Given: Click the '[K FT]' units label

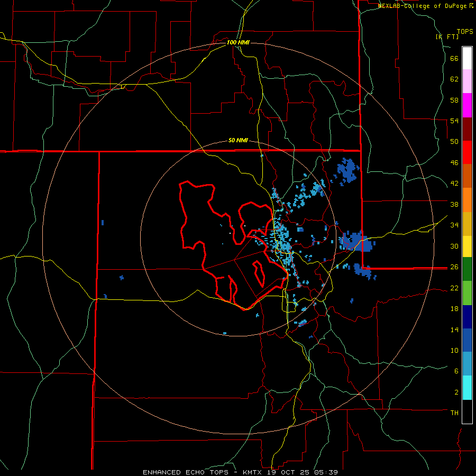Looking at the screenshot, I should pos(447,36).
